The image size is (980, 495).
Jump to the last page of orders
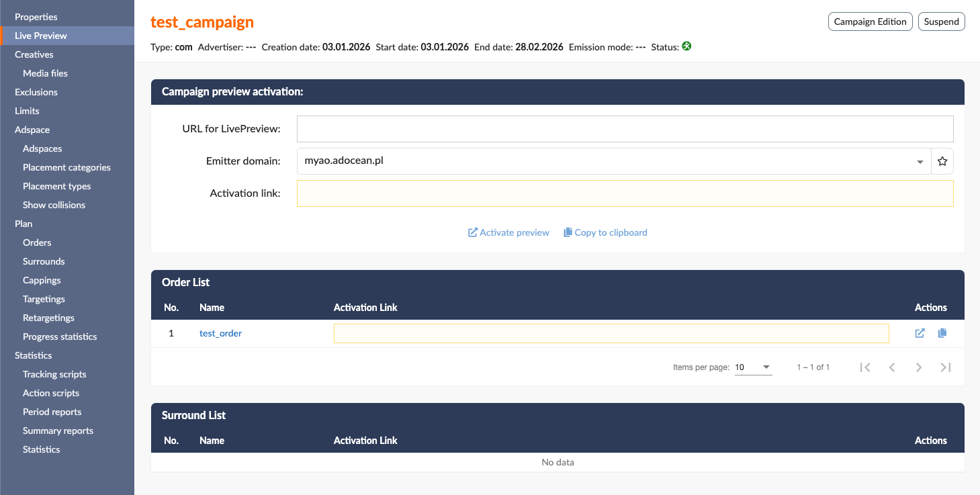point(946,367)
